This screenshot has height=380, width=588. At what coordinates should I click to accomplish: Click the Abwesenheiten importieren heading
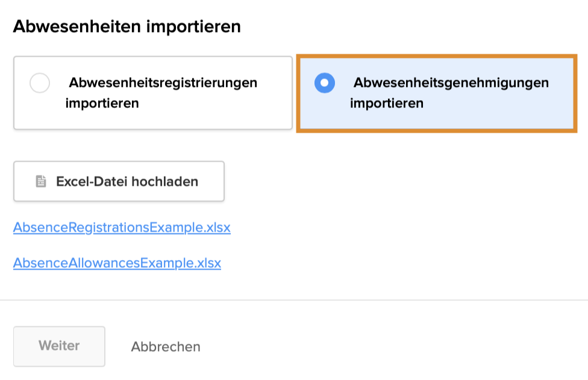pos(127,27)
